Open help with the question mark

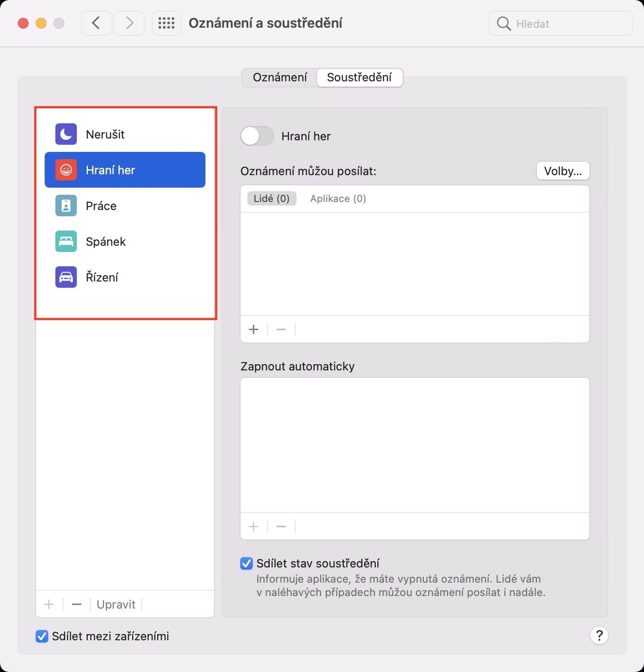(x=599, y=635)
